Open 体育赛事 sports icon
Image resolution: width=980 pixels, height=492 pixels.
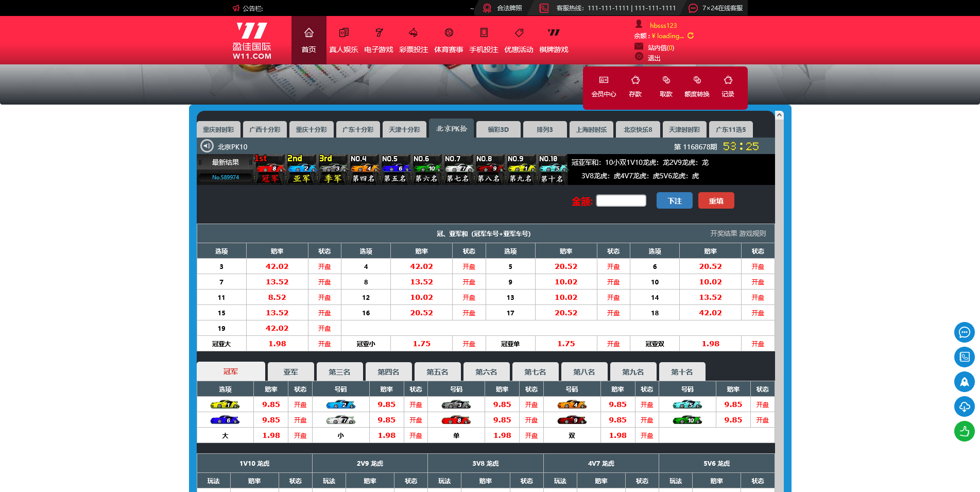(449, 33)
